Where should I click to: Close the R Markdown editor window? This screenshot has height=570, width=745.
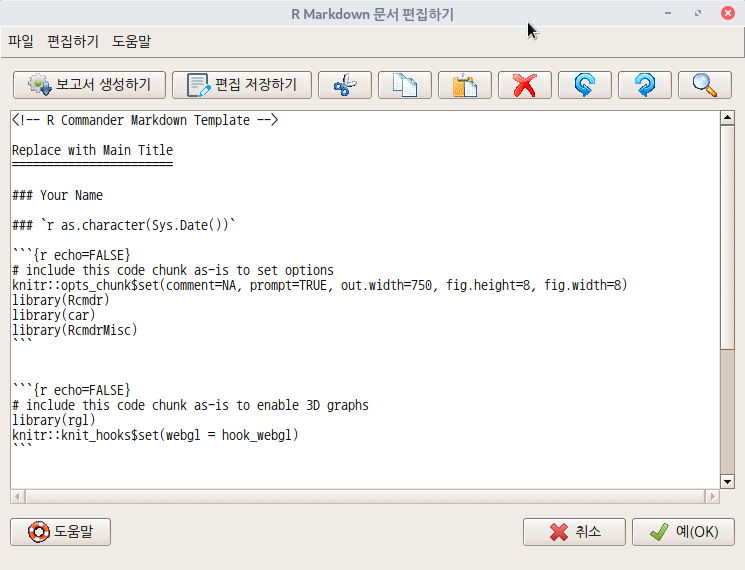[727, 13]
